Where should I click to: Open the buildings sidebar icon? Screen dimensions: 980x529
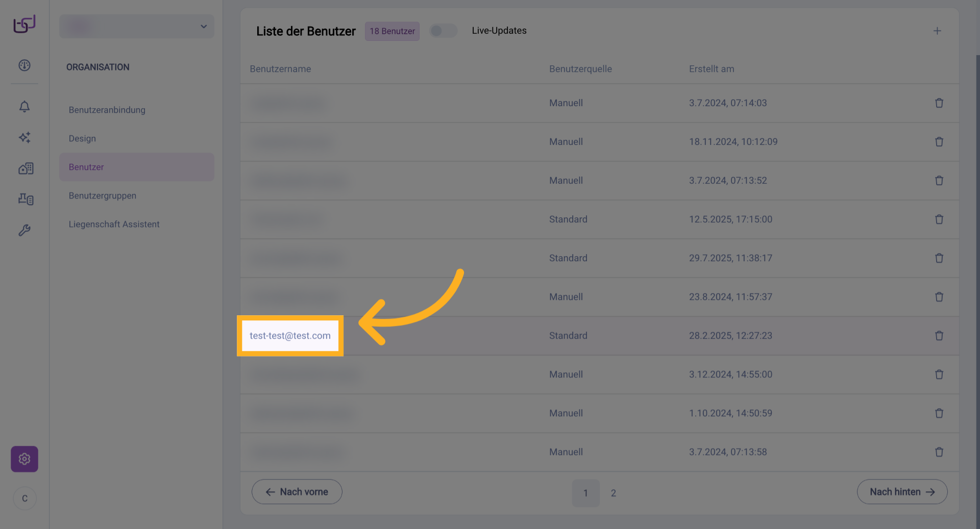[x=26, y=168]
